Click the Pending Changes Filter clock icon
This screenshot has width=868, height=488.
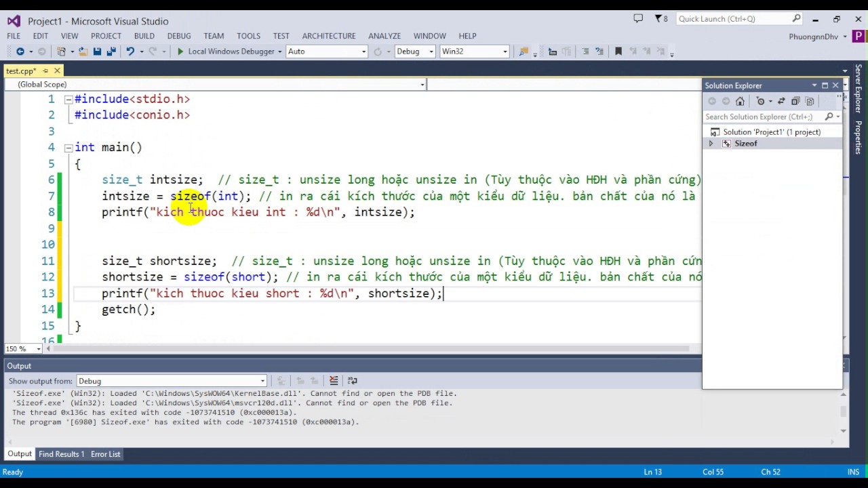coord(760,101)
